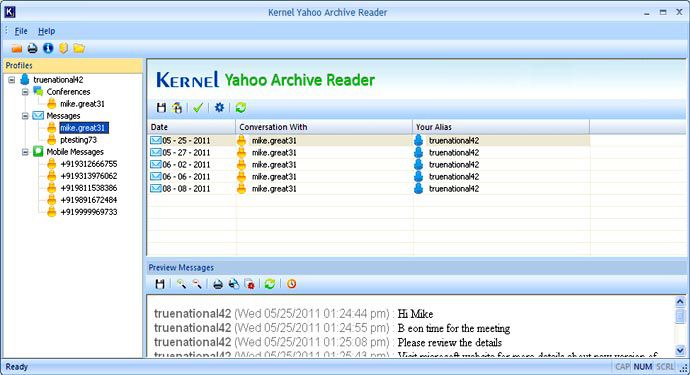Image resolution: width=690 pixels, height=375 pixels.
Task: Sort by Your Alias column header
Action: click(501, 127)
